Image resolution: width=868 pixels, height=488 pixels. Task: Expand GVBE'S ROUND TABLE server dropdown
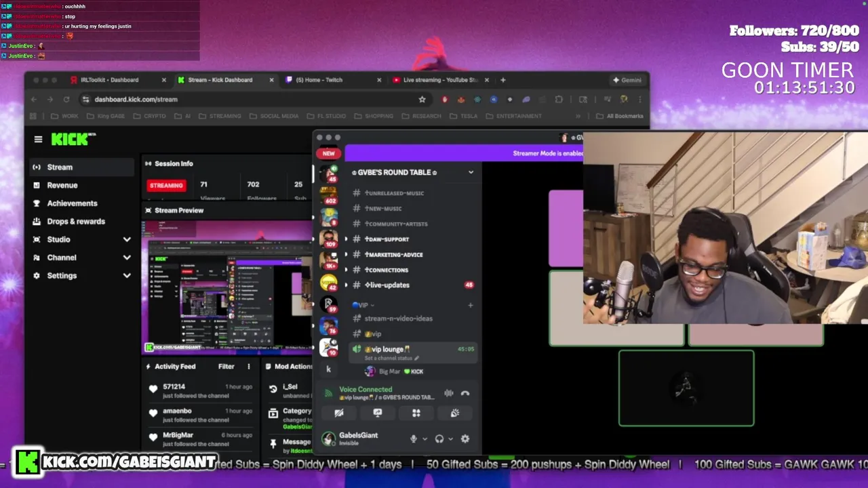[x=471, y=172]
